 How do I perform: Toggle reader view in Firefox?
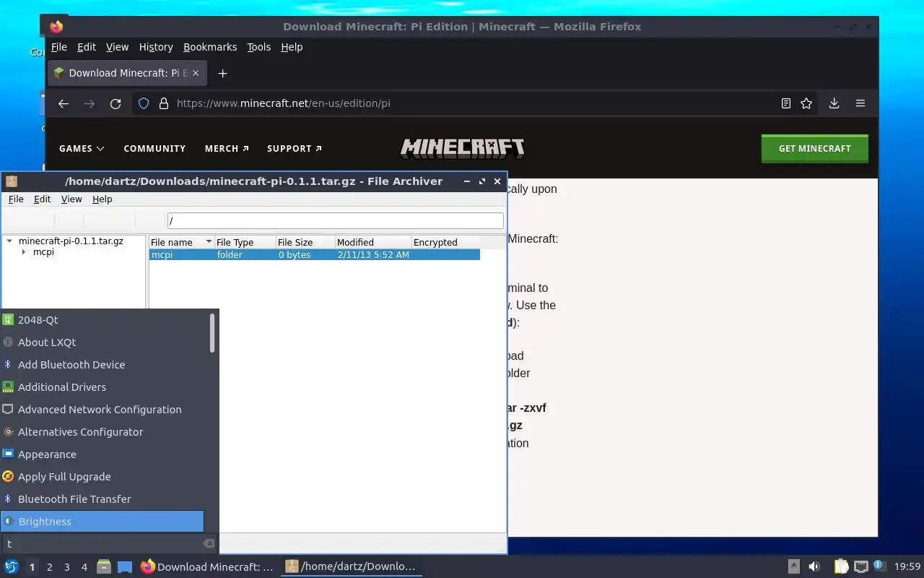coord(786,103)
